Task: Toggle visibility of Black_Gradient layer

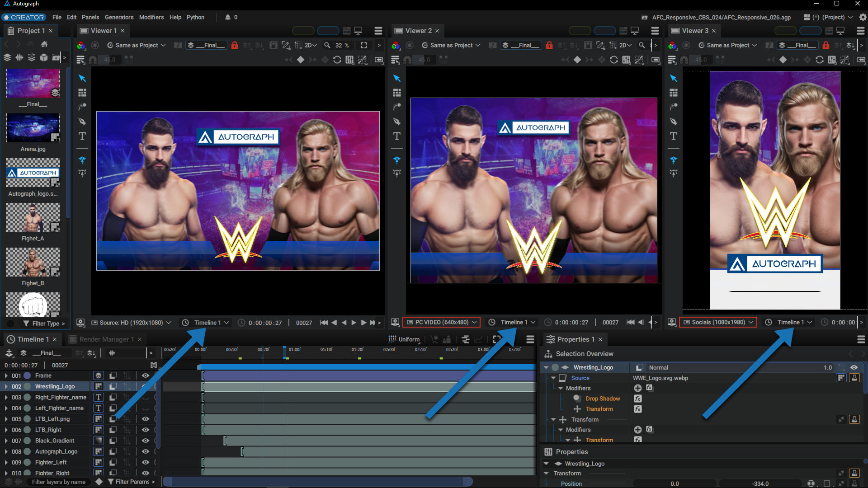Action: tap(146, 441)
